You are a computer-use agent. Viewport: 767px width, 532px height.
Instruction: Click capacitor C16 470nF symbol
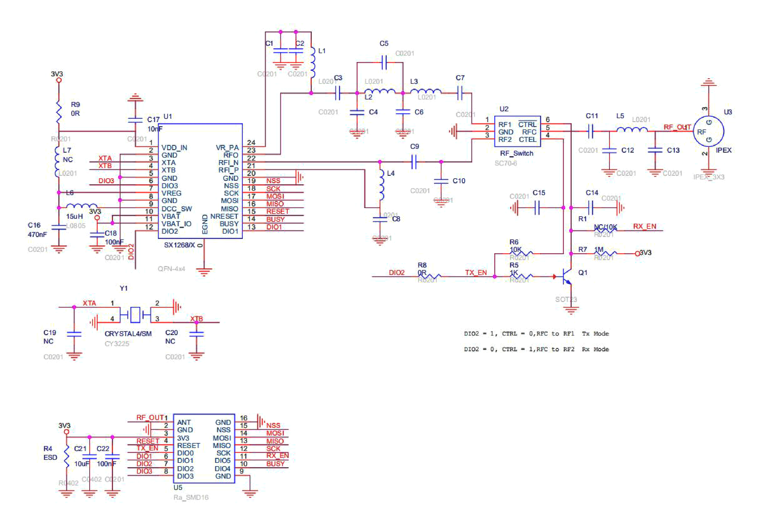pos(59,227)
